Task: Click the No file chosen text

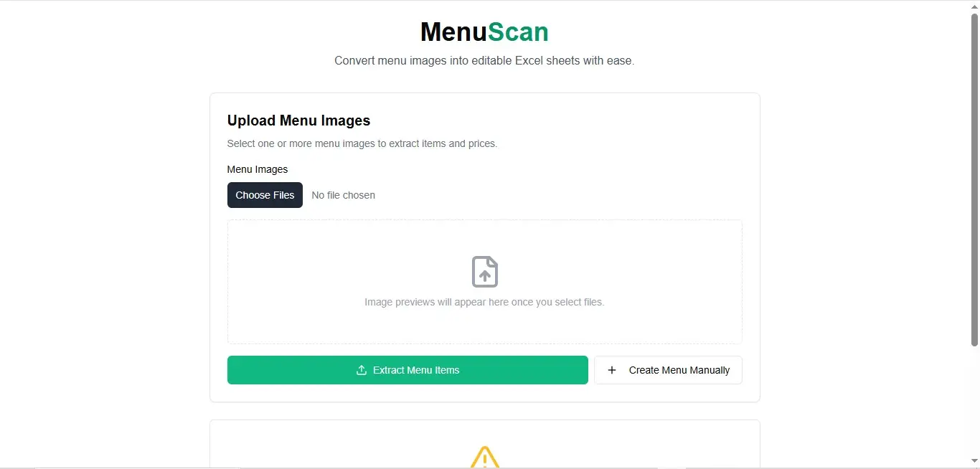Action: [343, 195]
